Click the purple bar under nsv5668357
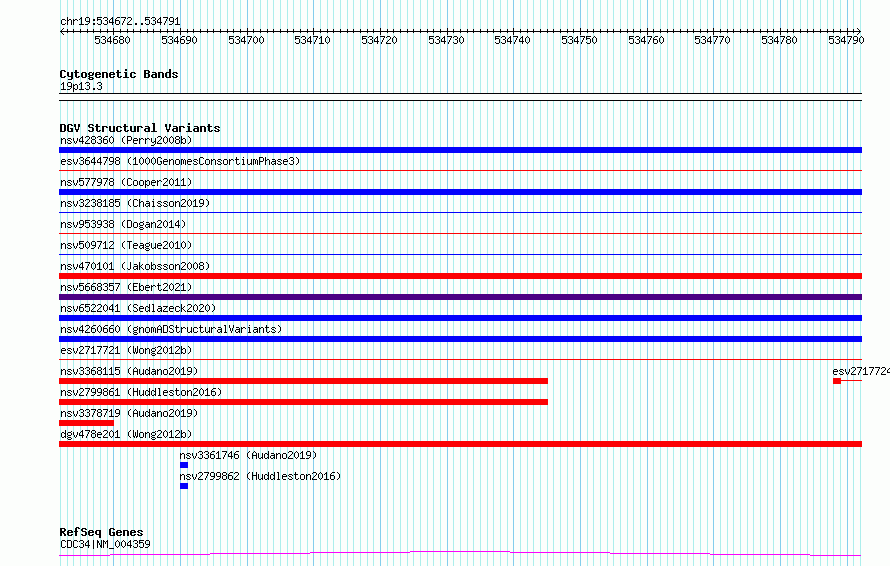 pos(460,297)
